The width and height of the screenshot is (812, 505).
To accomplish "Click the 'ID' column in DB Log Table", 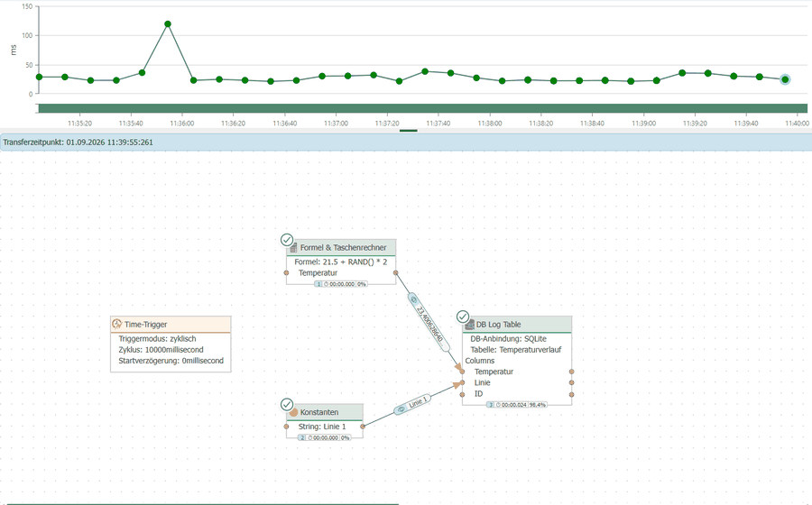I will (x=478, y=394).
